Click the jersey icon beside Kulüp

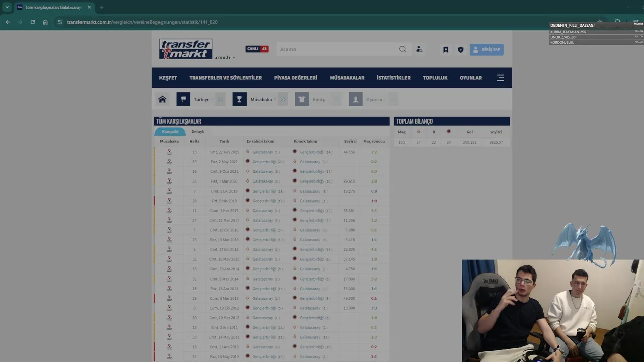[x=302, y=99]
